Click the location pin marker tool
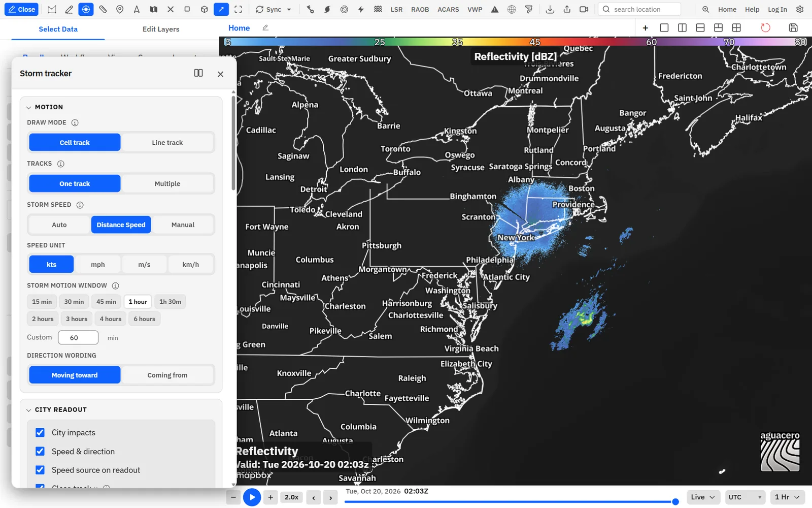The image size is (812, 508). (x=120, y=9)
